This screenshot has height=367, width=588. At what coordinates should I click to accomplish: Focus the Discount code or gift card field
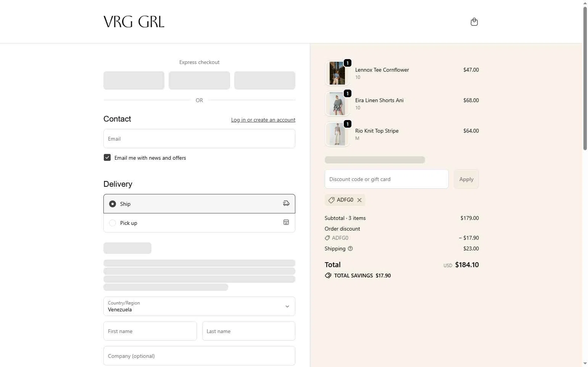pyautogui.click(x=387, y=179)
